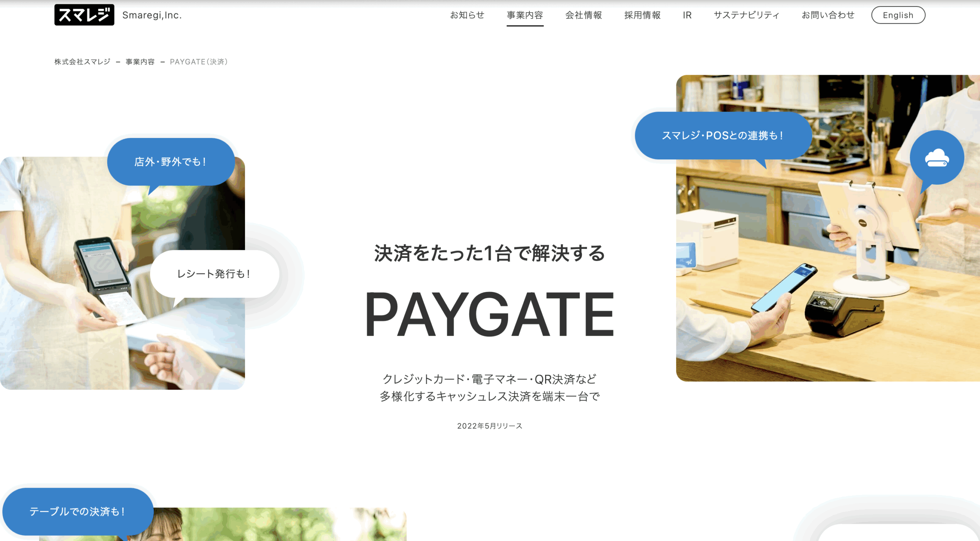
Task: Click the スマレジ・POSとの連携も! bubble
Action: click(723, 135)
